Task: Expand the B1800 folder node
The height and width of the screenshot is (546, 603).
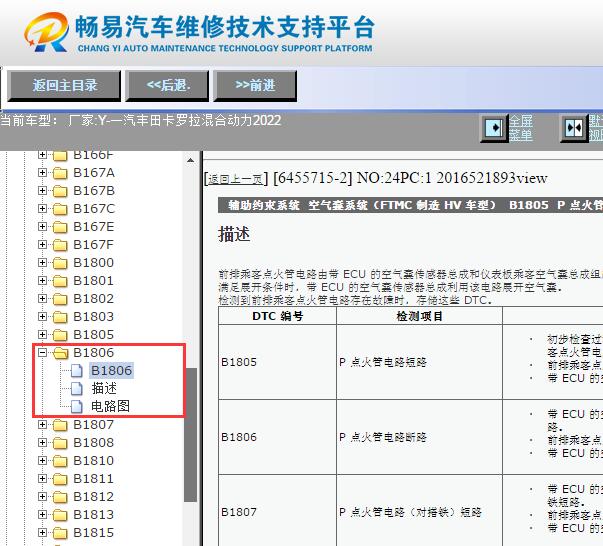Action: coord(43,263)
